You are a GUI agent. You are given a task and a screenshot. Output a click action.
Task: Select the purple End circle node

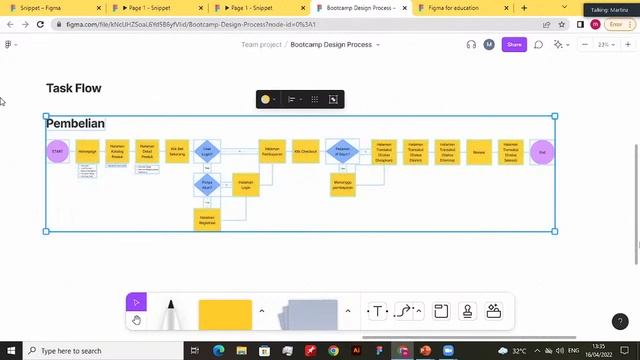[542, 152]
